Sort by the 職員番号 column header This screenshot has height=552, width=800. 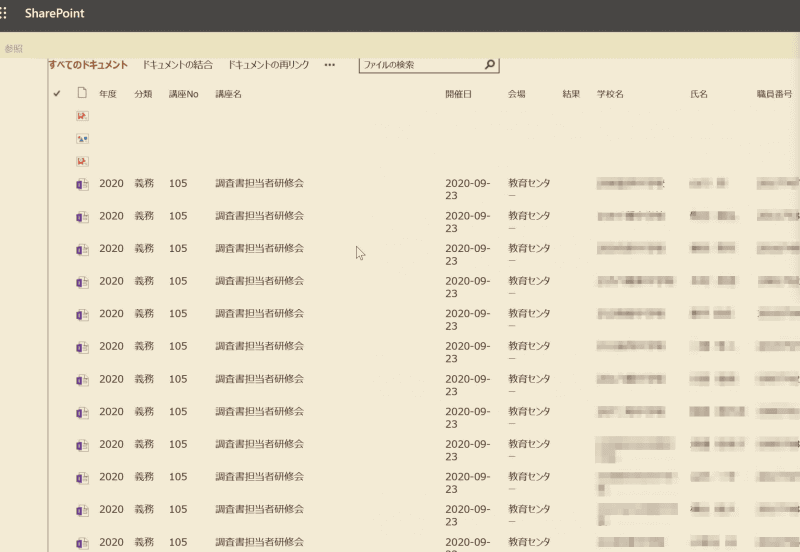[774, 94]
